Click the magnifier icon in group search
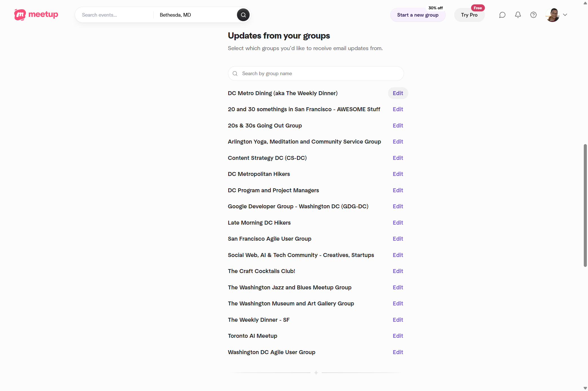Image resolution: width=588 pixels, height=391 pixels. [235, 73]
